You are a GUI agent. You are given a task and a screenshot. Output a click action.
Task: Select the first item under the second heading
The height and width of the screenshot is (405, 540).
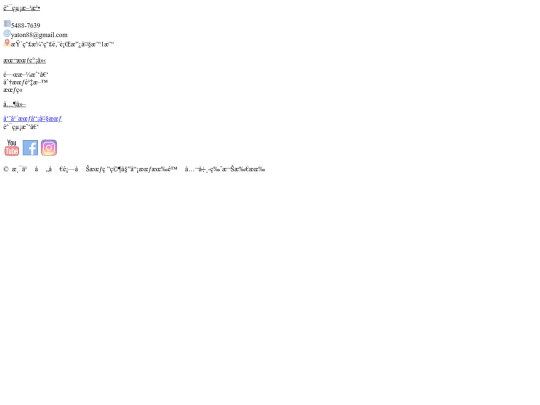(26, 74)
